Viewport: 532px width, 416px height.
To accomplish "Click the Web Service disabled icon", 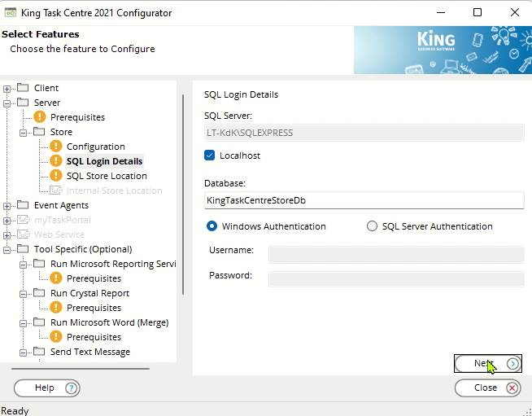I will point(24,234).
